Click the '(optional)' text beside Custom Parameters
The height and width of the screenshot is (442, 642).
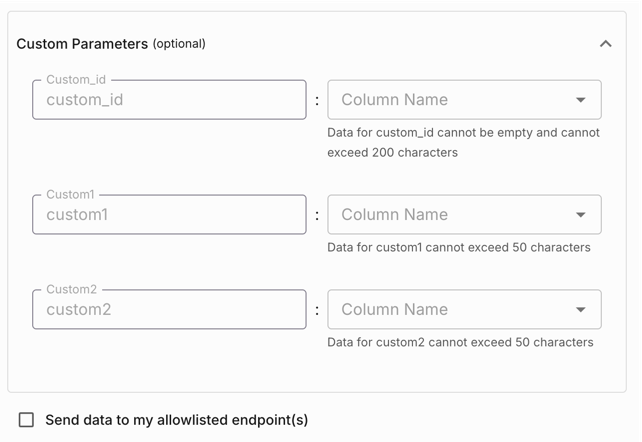[x=179, y=44]
